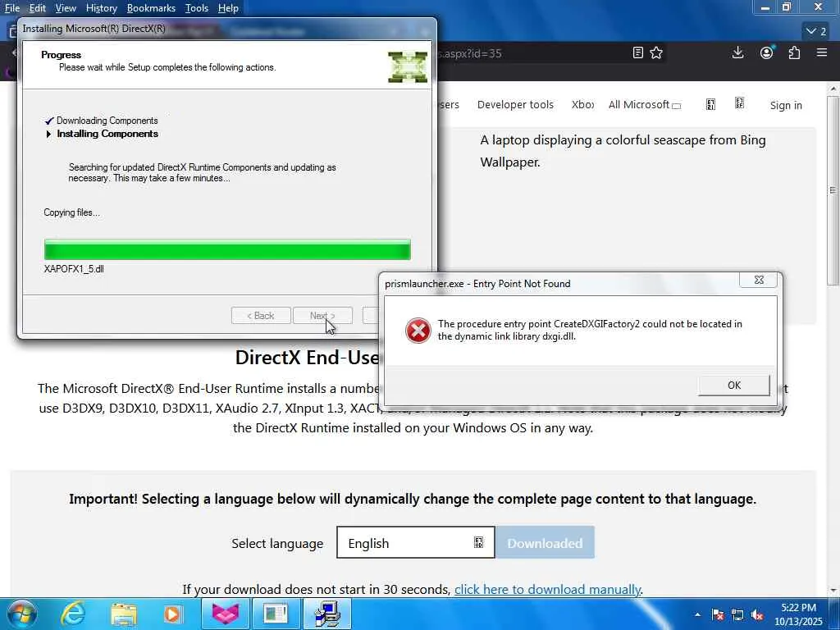Click the Xbox item in Microsoft navigation
840x630 pixels.
pyautogui.click(x=583, y=104)
